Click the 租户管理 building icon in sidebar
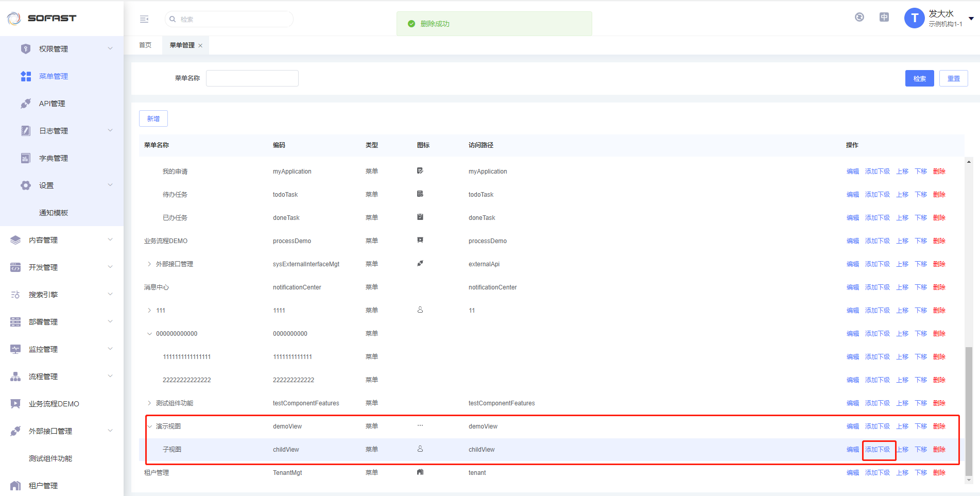The image size is (980, 496). coord(15,486)
